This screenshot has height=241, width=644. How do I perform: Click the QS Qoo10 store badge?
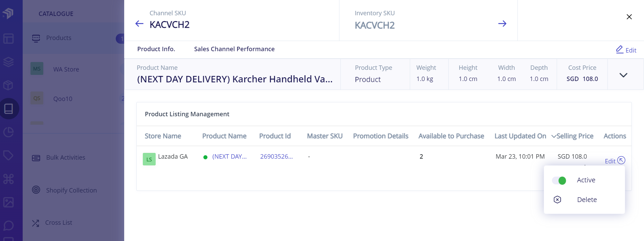coord(37,98)
